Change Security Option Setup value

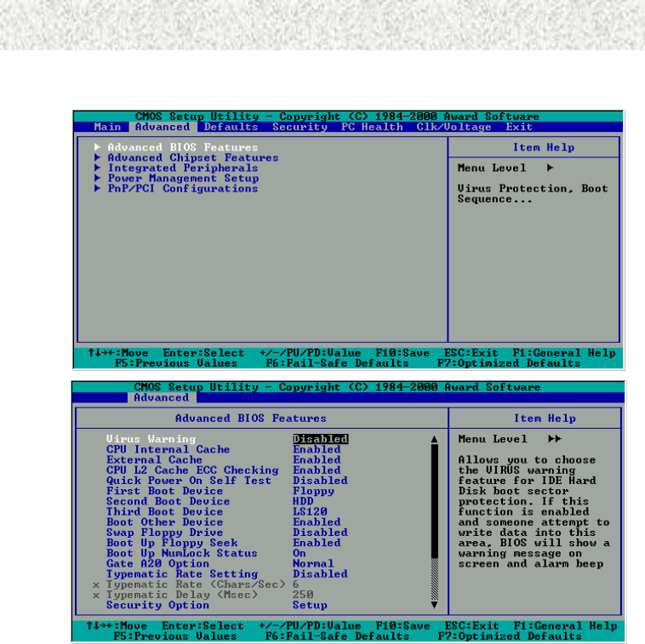tap(310, 605)
